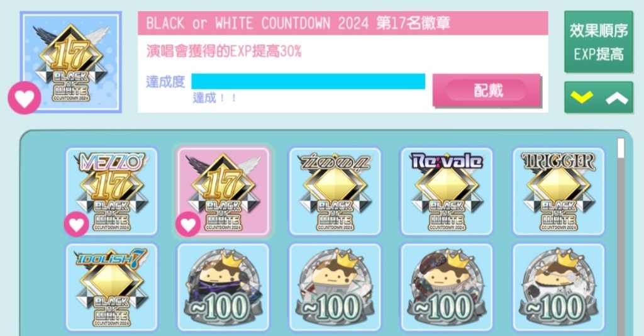
Task: Unfavorite the pink-highlighted 17 badge heart
Action: 188,224
